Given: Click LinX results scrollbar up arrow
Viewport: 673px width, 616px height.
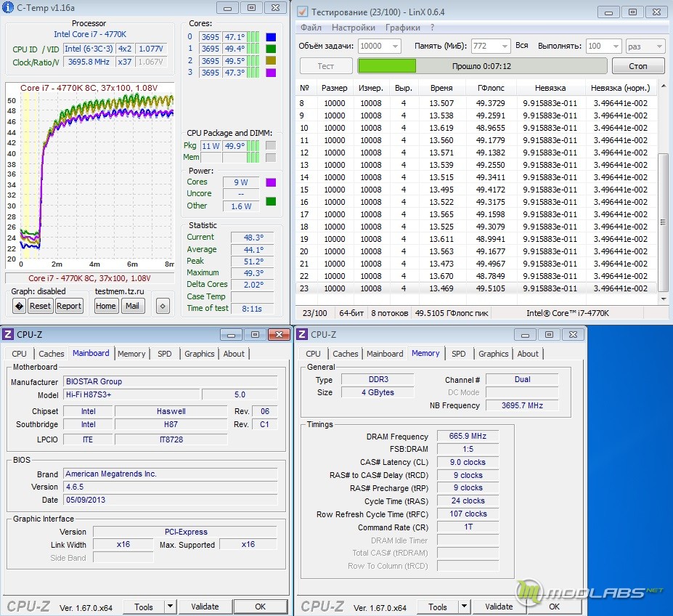Looking at the screenshot, I should [x=664, y=86].
